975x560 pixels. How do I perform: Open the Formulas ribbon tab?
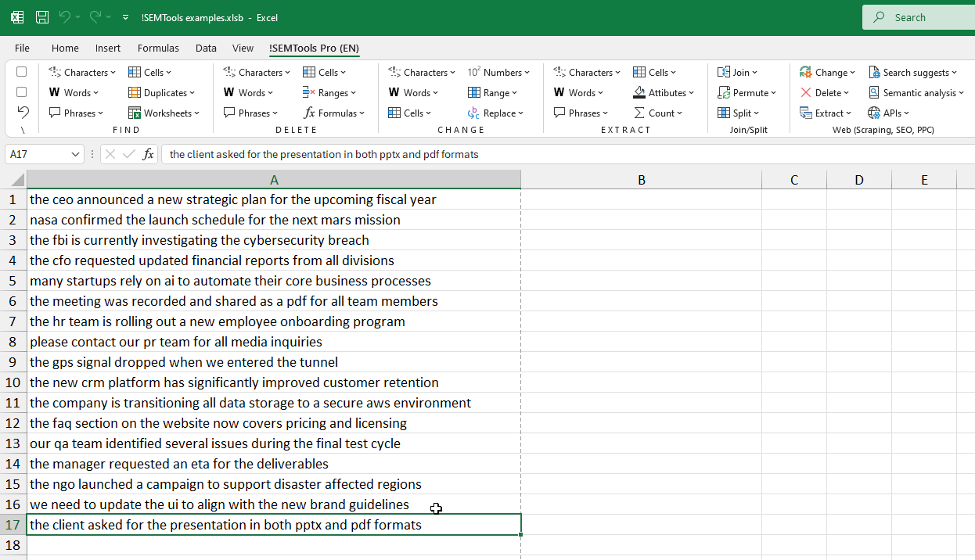click(158, 48)
